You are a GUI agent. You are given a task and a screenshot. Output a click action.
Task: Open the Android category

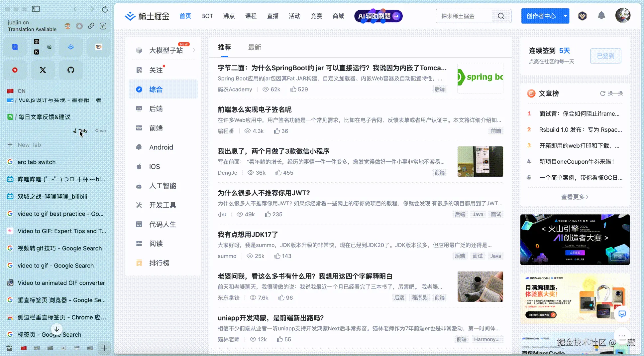(163, 147)
